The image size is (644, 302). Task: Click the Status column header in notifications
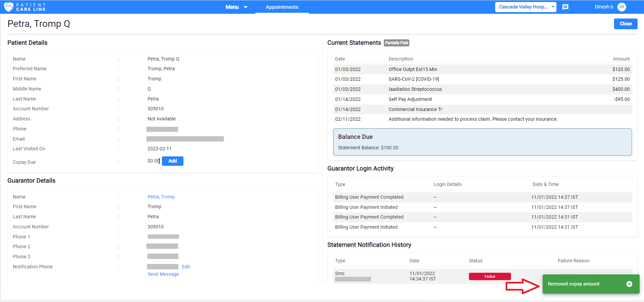point(475,261)
